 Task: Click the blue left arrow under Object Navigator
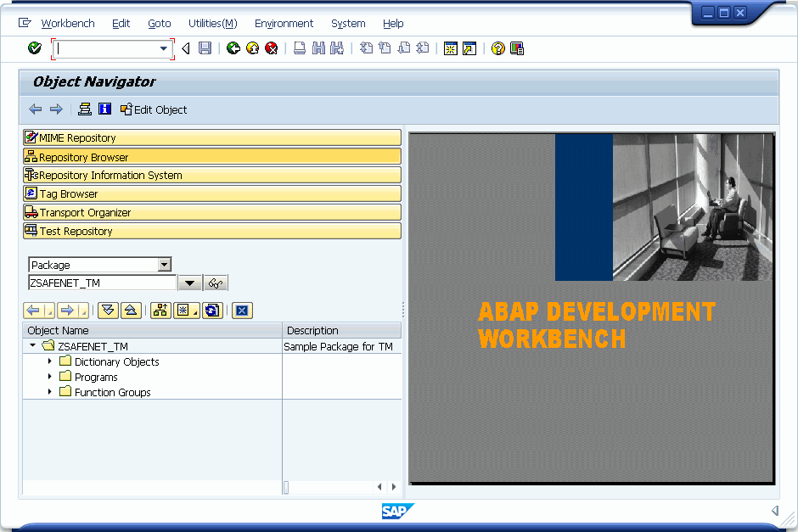(36, 109)
